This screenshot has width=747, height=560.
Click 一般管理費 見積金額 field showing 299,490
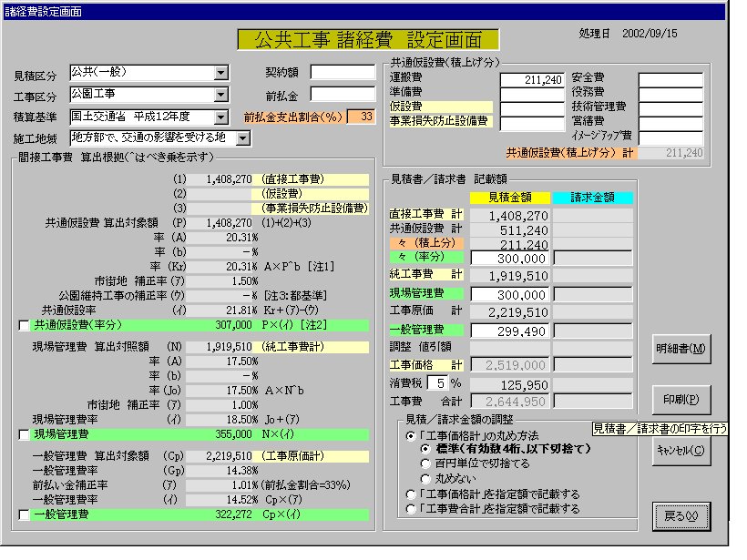click(x=510, y=331)
